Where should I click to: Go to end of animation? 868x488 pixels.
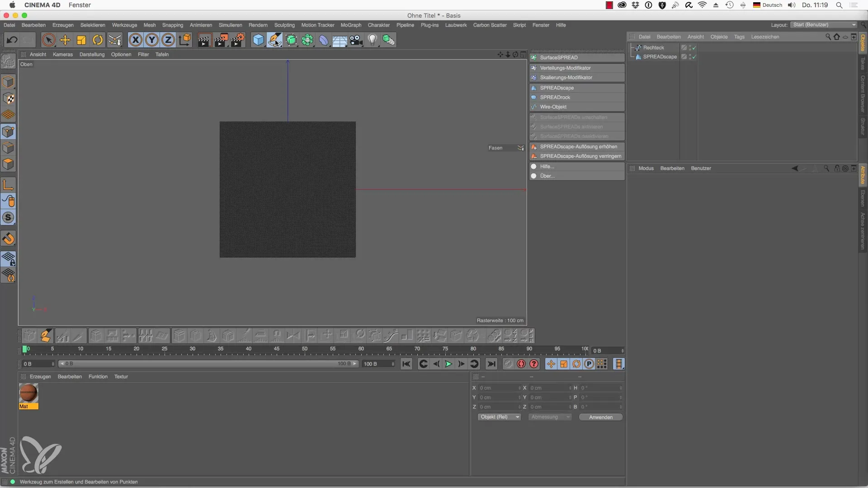pos(491,364)
